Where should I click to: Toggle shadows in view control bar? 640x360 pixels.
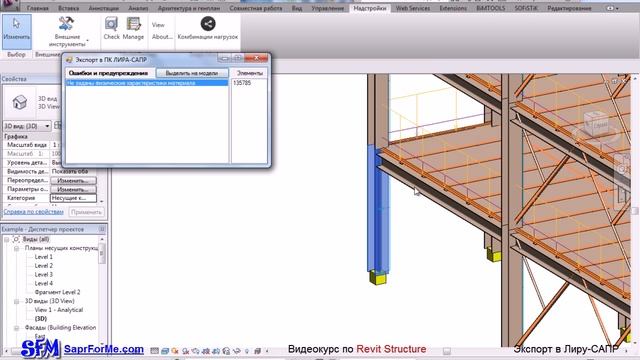(x=185, y=351)
